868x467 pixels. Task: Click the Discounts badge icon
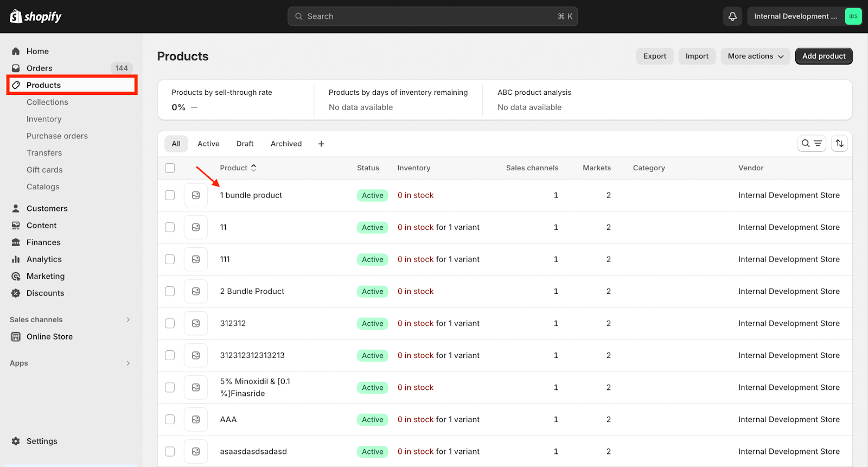click(16, 293)
